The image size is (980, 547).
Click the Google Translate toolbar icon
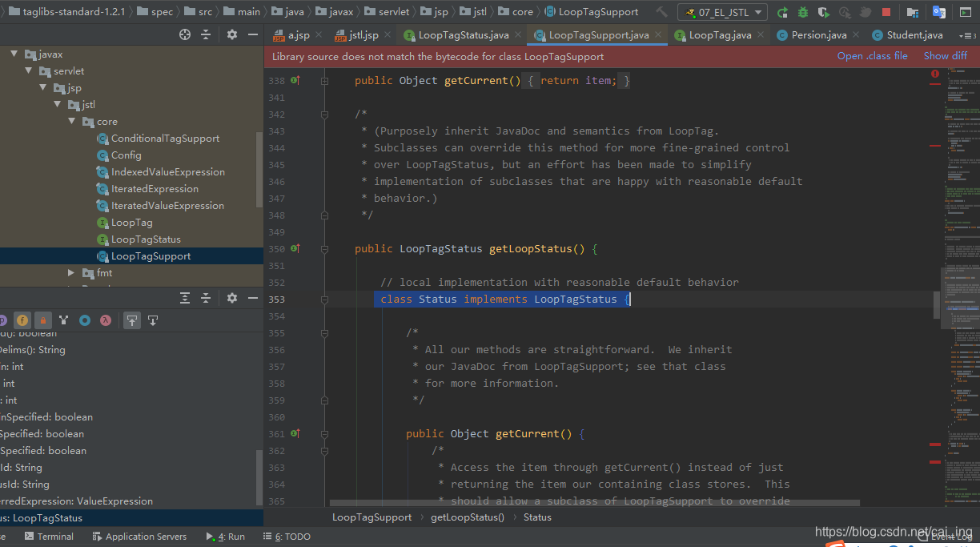940,12
